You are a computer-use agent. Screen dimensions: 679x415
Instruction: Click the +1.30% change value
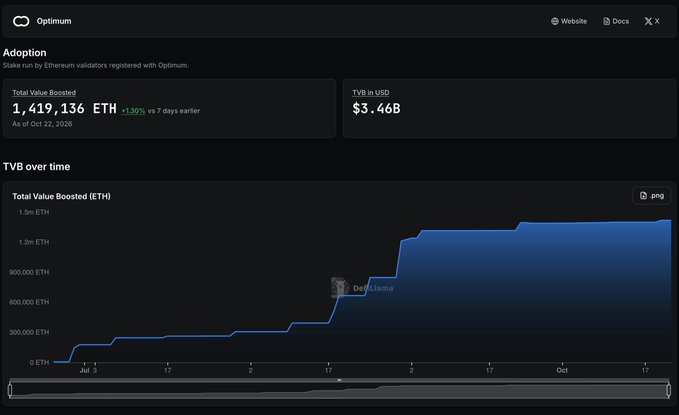pyautogui.click(x=133, y=111)
